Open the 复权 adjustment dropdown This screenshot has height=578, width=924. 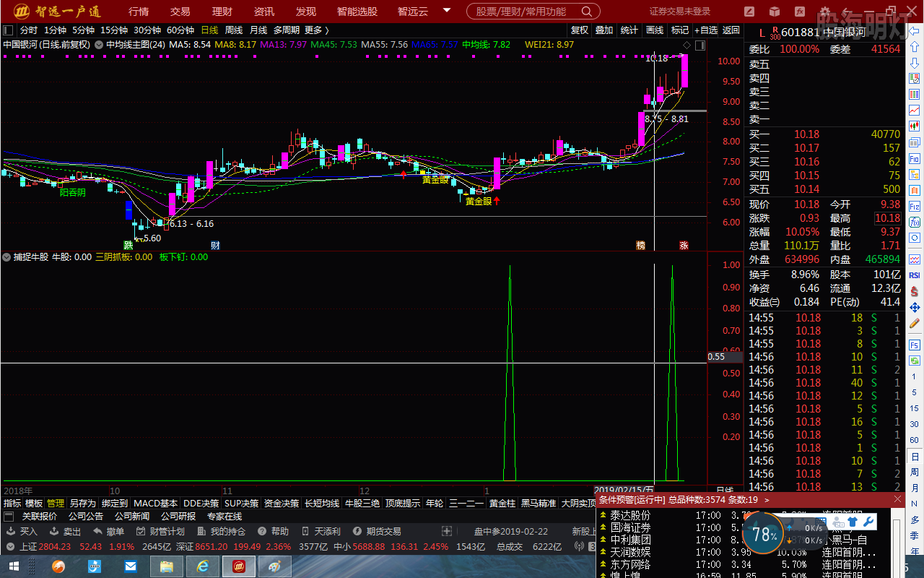click(580, 30)
